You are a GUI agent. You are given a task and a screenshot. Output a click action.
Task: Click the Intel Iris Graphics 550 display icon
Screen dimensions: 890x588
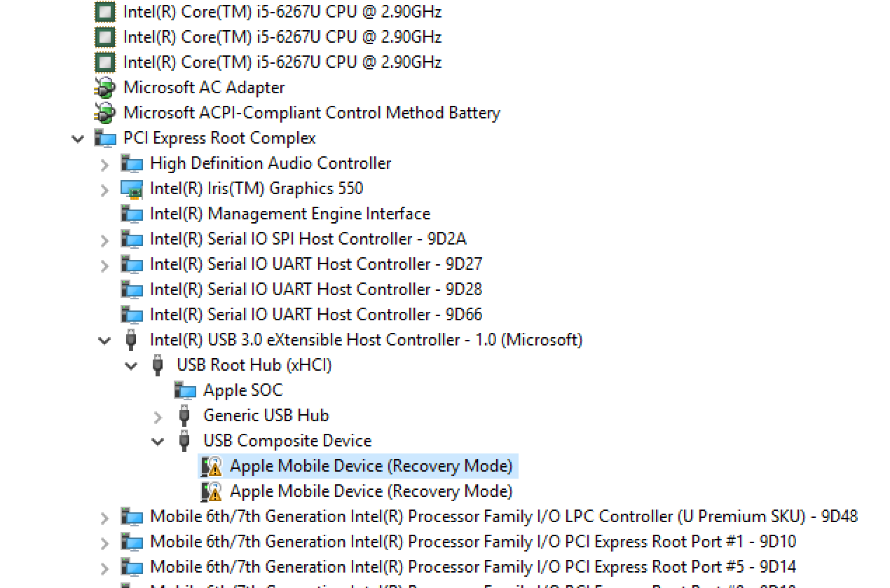(x=131, y=189)
